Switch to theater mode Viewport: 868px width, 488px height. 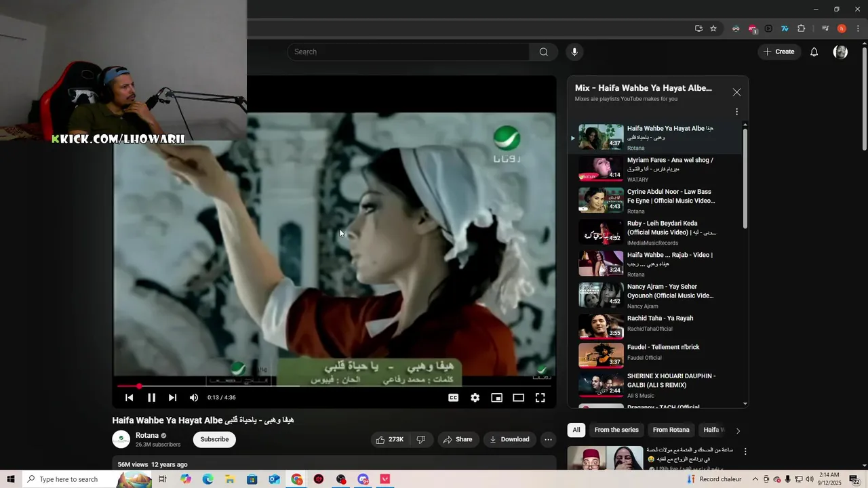point(519,398)
